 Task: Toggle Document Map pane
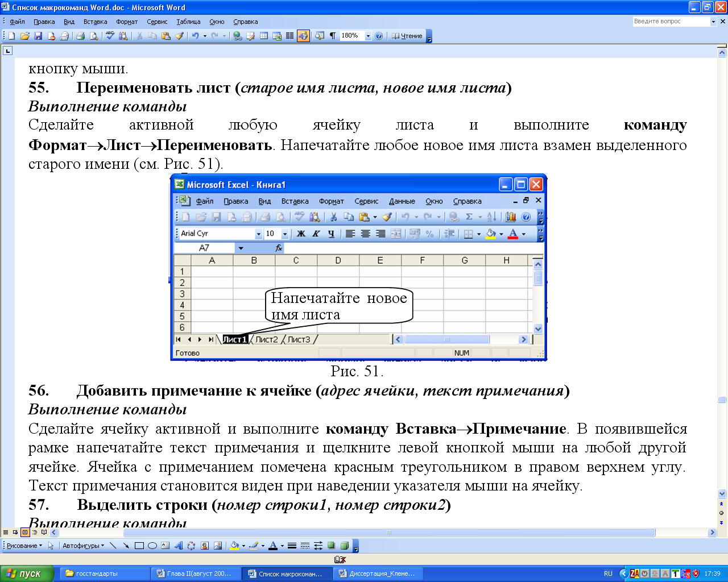320,36
